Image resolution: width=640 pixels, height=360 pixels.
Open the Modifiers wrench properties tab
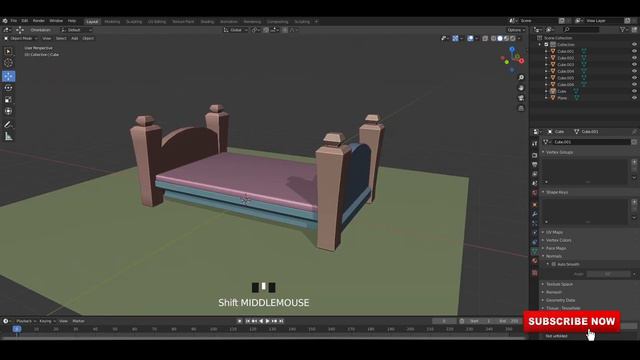click(535, 214)
